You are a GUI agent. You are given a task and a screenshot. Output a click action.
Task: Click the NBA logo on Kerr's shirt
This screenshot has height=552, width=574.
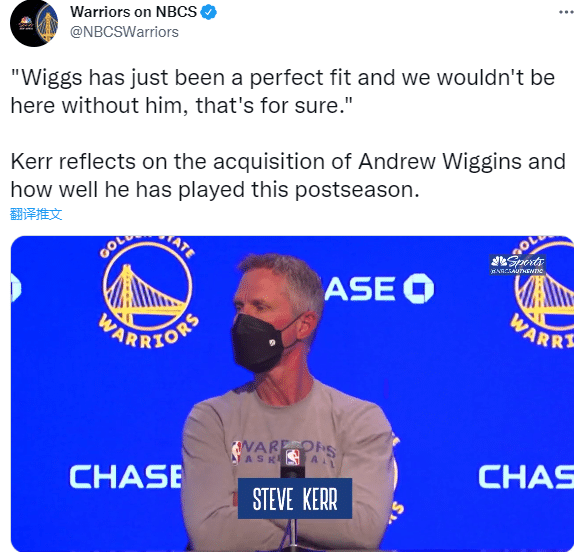(x=237, y=452)
